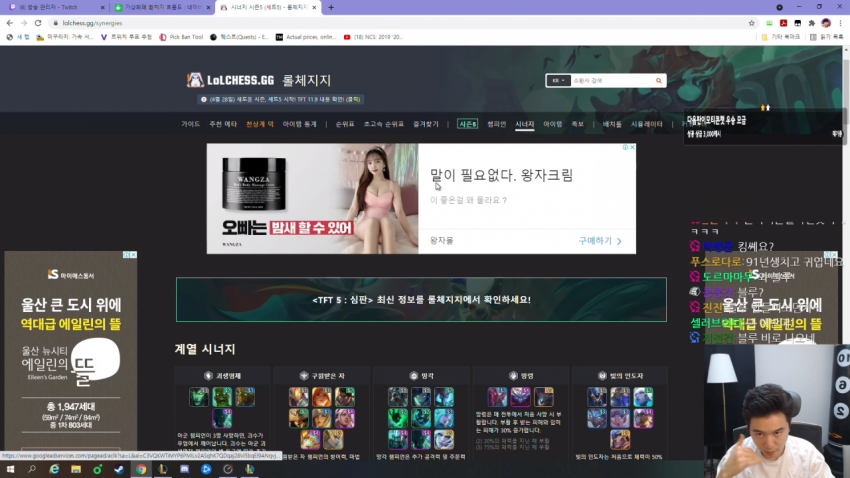Click the first champion icon under 빛의 인도자
Image resolution: width=850 pixels, height=478 pixels.
597,397
